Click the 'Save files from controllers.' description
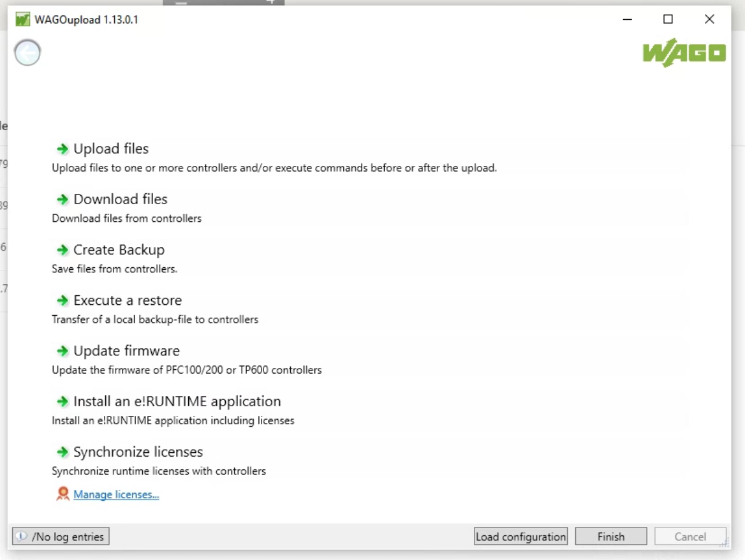Screen dimensions: 745x560 115,269
